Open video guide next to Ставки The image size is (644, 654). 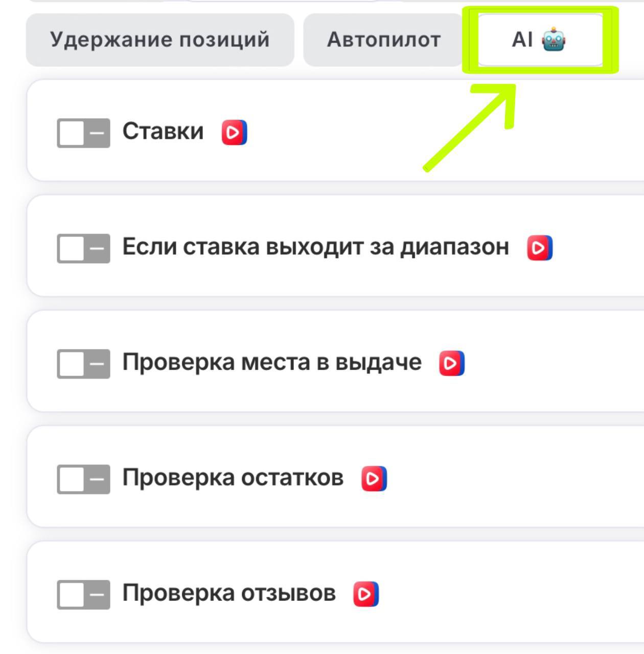tap(234, 133)
